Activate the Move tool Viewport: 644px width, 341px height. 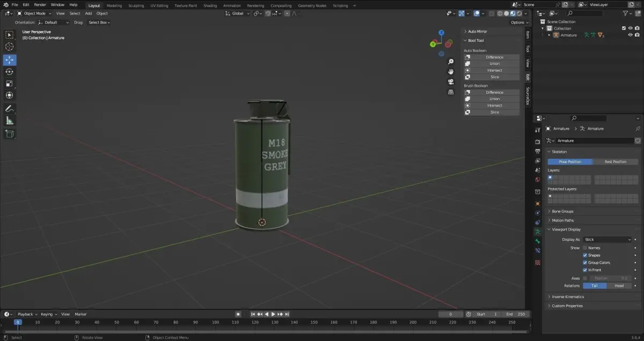pyautogui.click(x=10, y=60)
